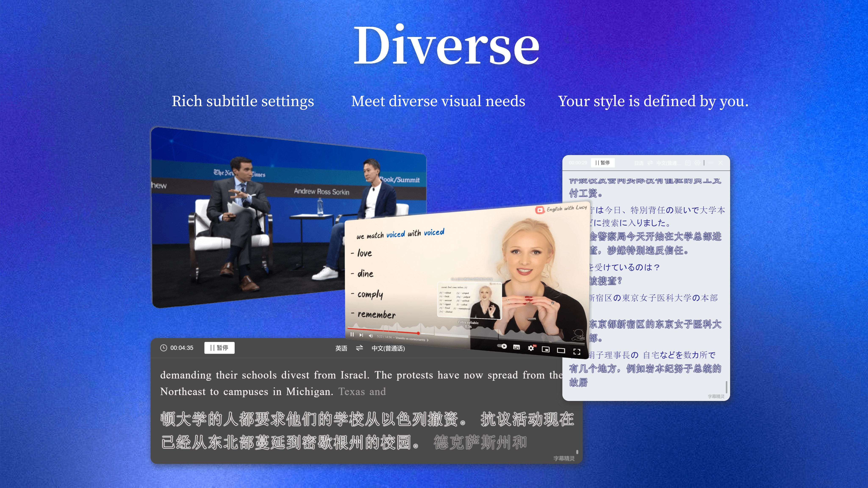
Task: Open settings gear in light subtitle window
Action: click(697, 163)
